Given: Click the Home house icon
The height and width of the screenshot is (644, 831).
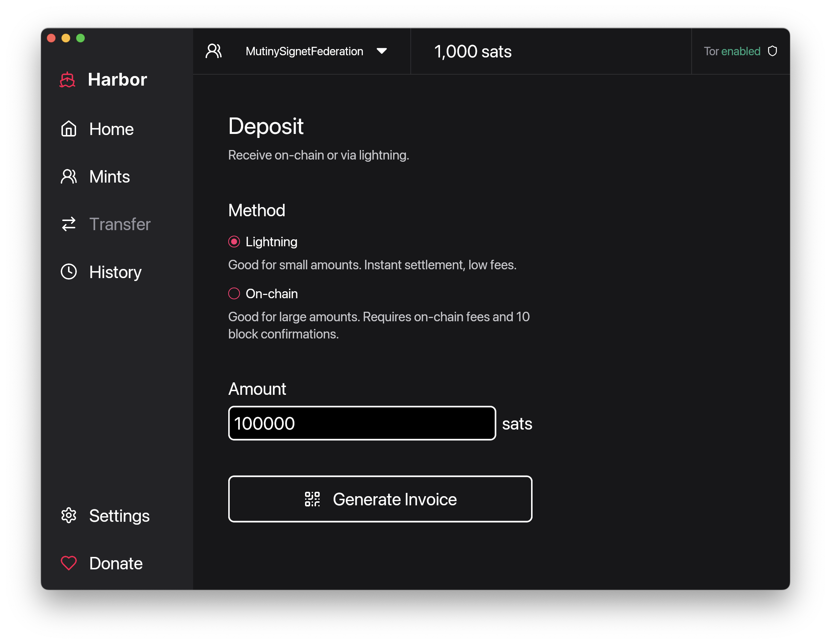Looking at the screenshot, I should (x=69, y=129).
